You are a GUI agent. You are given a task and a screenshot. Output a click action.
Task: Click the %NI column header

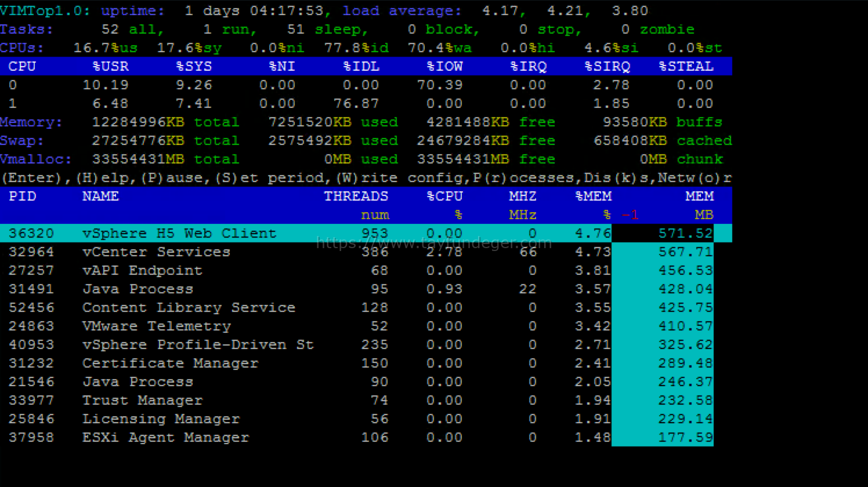pyautogui.click(x=282, y=66)
